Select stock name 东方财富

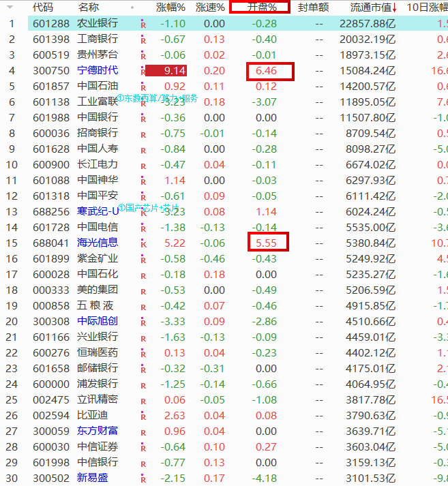click(98, 431)
